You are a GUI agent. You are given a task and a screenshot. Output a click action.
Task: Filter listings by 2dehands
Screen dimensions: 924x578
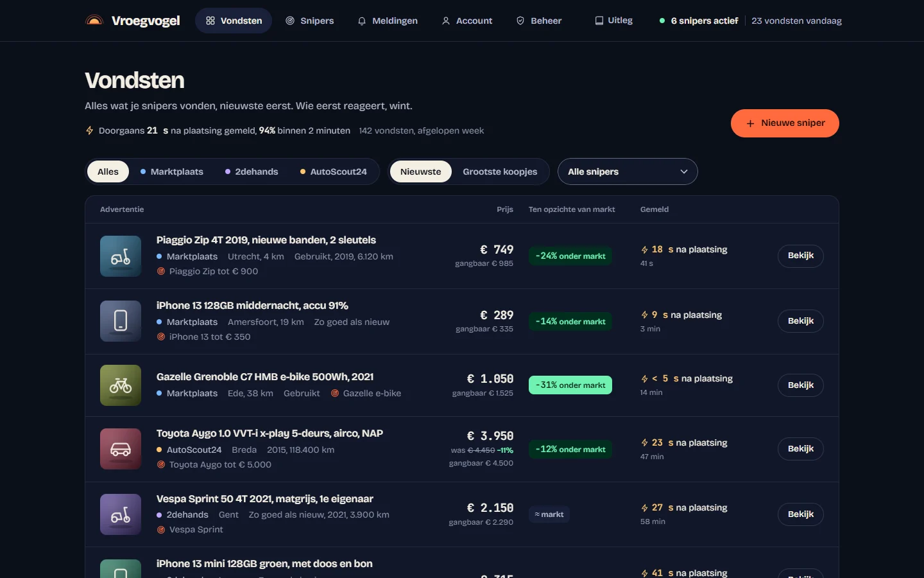tap(251, 171)
